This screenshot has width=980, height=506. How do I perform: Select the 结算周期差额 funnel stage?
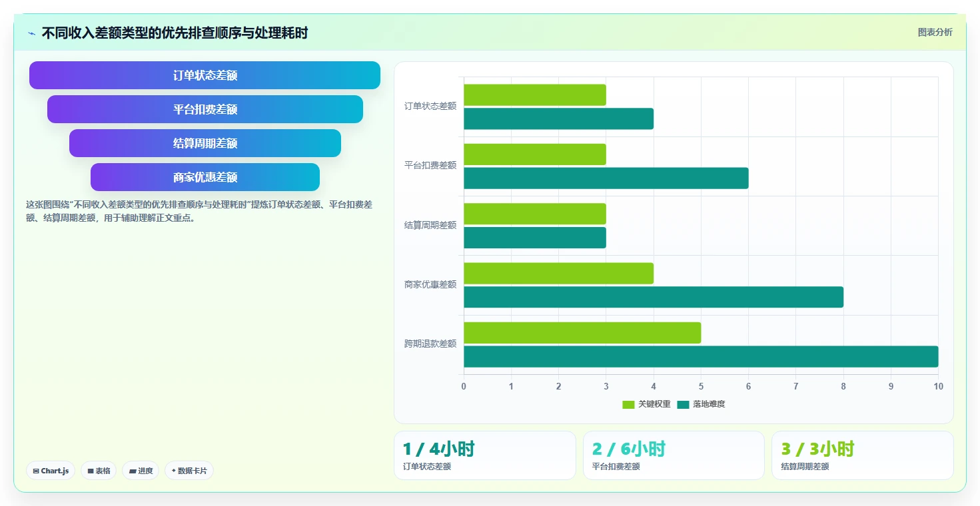[205, 143]
